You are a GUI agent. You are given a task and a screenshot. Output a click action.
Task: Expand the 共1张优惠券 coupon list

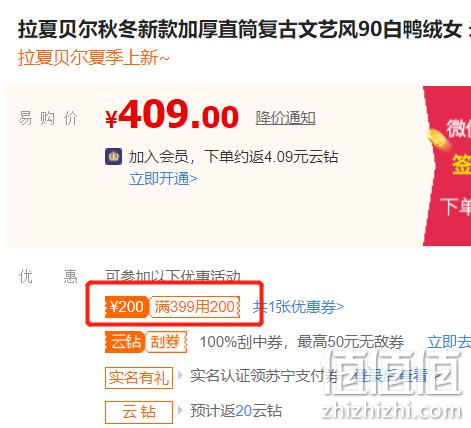[x=298, y=307]
